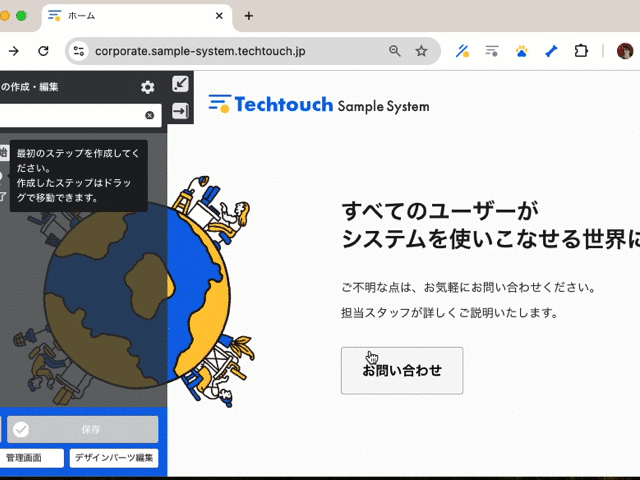This screenshot has width=640, height=480.
Task: Click the blue pin extension icon
Action: (552, 51)
